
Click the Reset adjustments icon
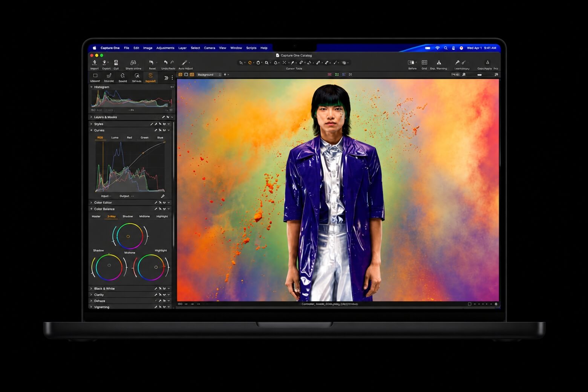point(152,63)
